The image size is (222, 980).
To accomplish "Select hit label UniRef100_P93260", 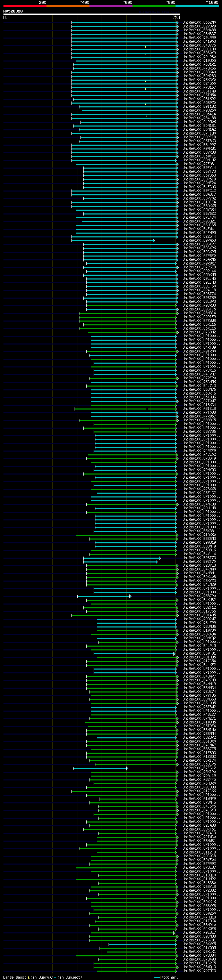I will [199, 110].
